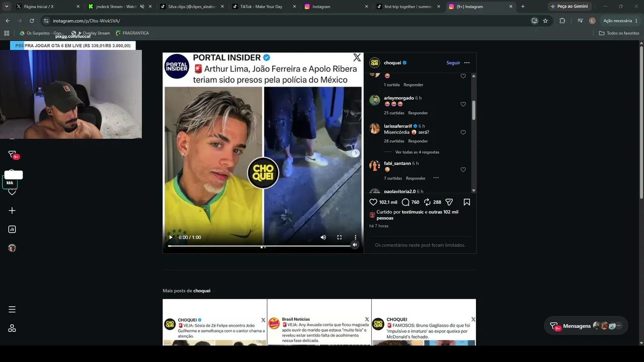Go back to previous page

[x=8, y=21]
